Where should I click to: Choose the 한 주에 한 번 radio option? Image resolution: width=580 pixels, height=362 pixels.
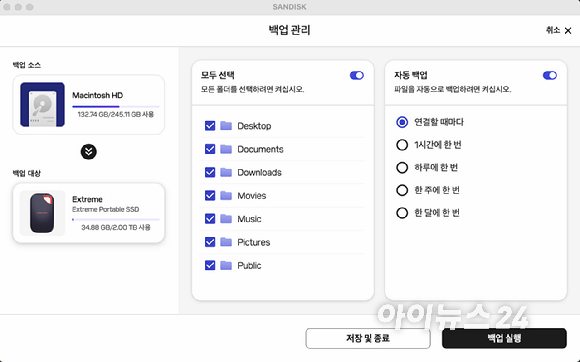pyautogui.click(x=402, y=190)
